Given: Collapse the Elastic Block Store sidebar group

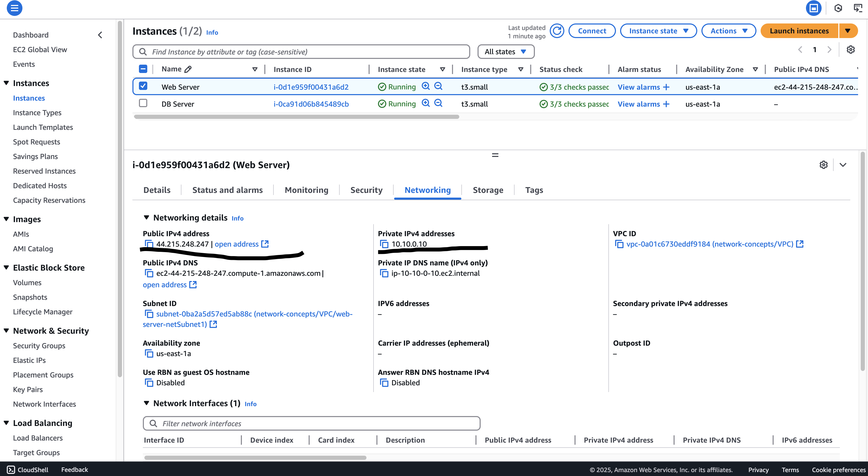Looking at the screenshot, I should (x=6, y=267).
